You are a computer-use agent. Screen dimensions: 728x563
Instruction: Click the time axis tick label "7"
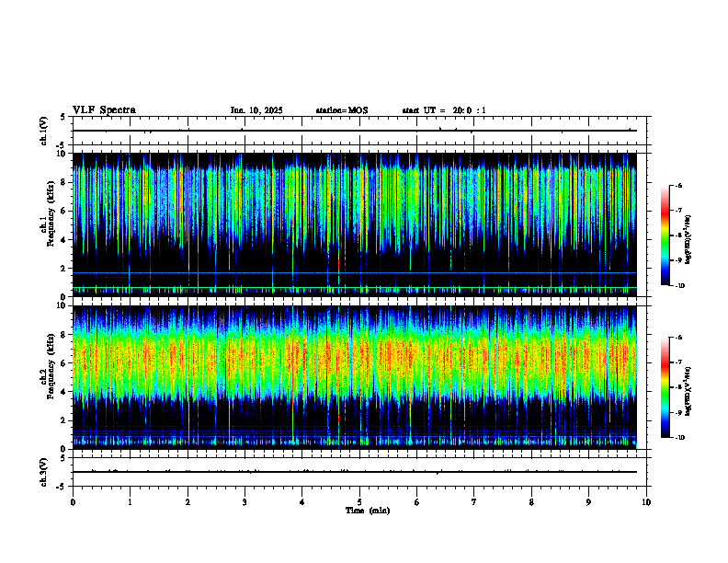(474, 502)
